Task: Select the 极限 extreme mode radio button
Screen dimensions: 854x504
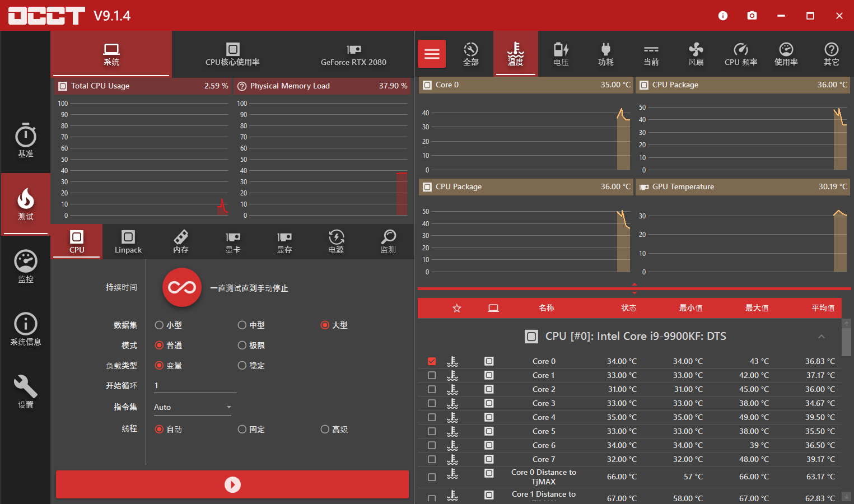Action: [242, 346]
